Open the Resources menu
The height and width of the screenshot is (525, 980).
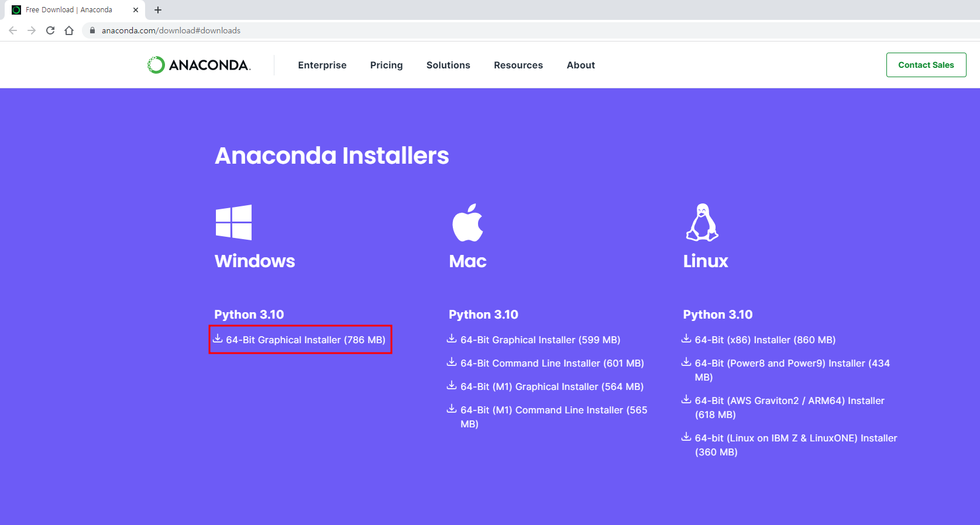518,65
